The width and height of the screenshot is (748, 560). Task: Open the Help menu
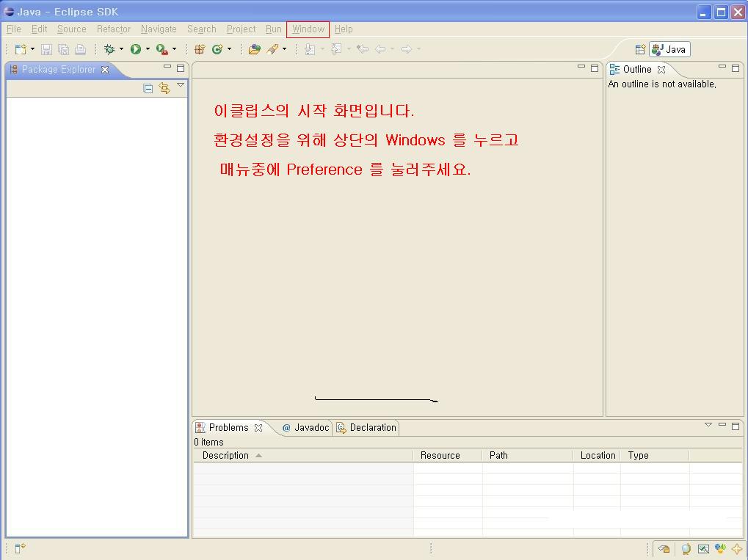(344, 29)
